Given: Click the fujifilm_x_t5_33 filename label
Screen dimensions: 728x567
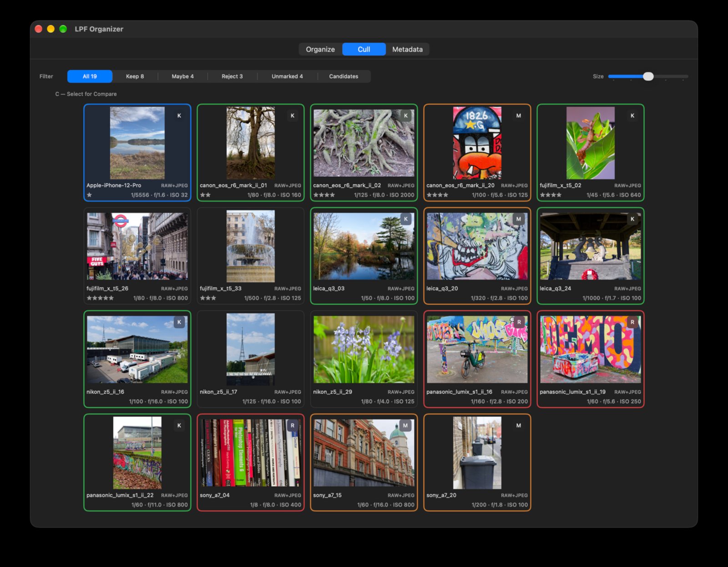Looking at the screenshot, I should (x=221, y=288).
